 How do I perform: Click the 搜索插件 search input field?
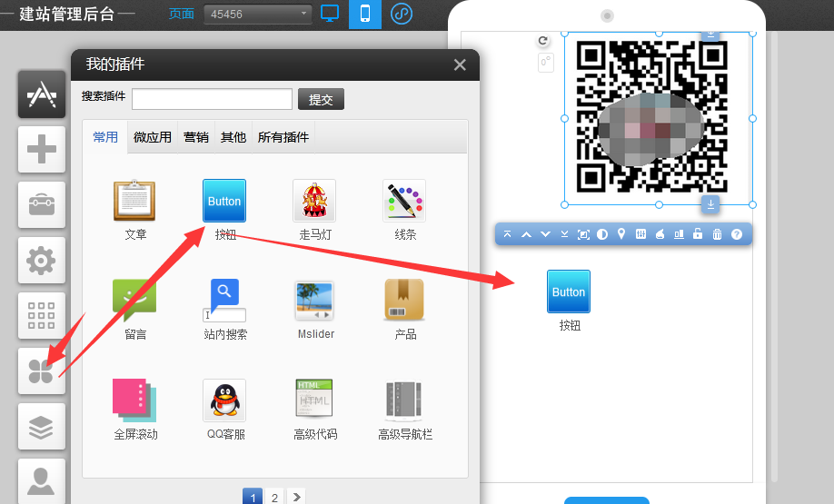[212, 99]
